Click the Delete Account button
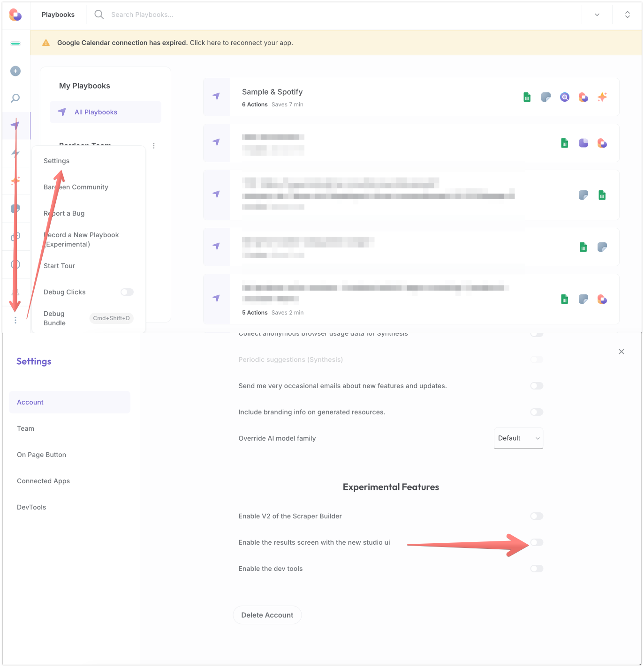644x667 pixels. pos(267,615)
